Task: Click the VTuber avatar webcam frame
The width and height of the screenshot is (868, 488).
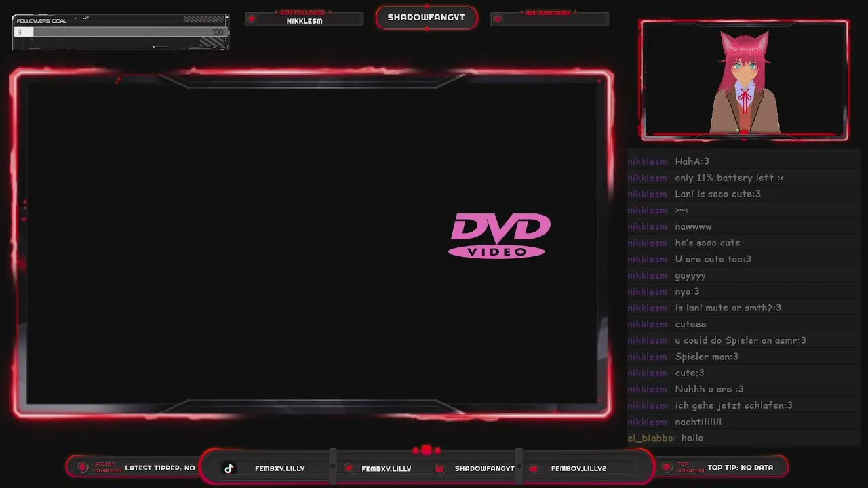Action: (744, 80)
